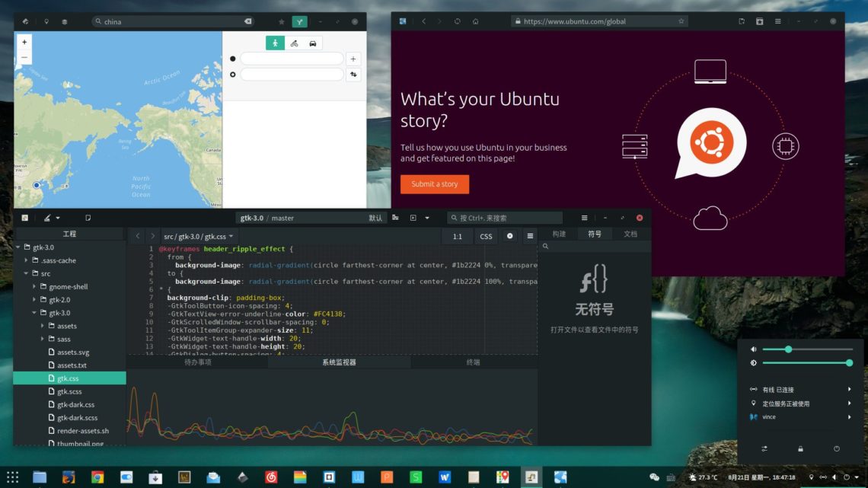This screenshot has width=868, height=488.
Task: Switch to car travel mode in Maps
Action: point(313,43)
